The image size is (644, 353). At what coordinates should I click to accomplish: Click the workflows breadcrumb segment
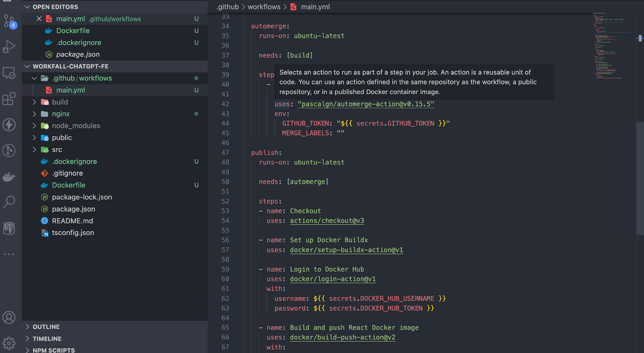(x=264, y=7)
